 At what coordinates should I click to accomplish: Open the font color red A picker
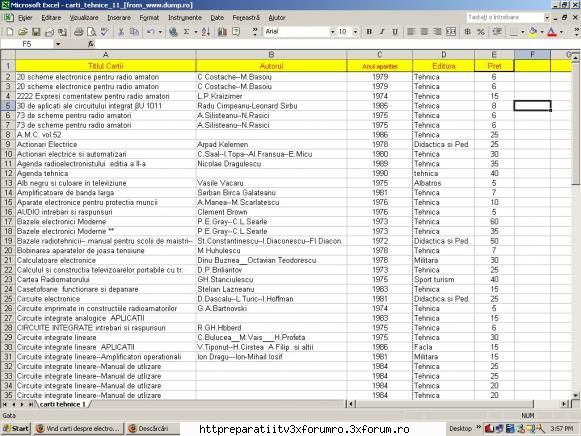coord(552,32)
